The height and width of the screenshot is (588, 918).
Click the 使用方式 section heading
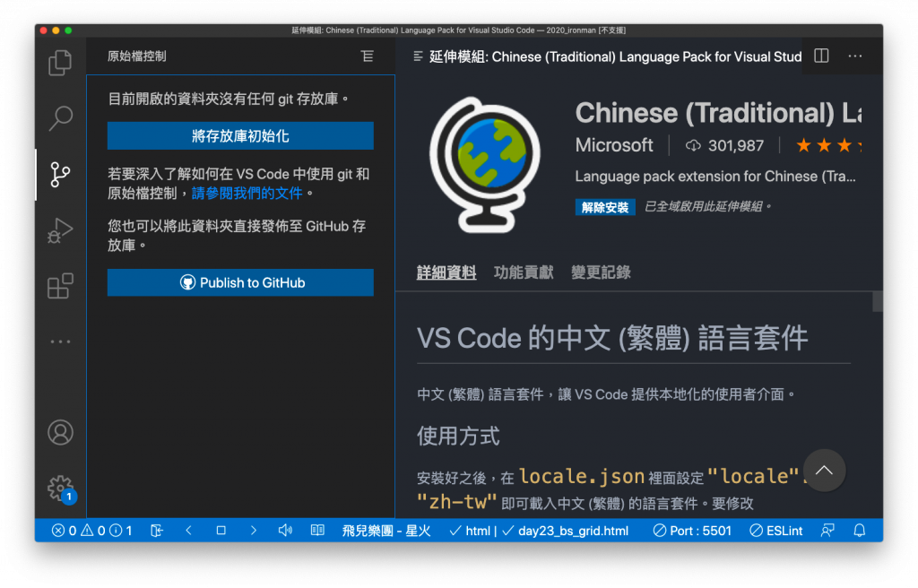coord(458,437)
